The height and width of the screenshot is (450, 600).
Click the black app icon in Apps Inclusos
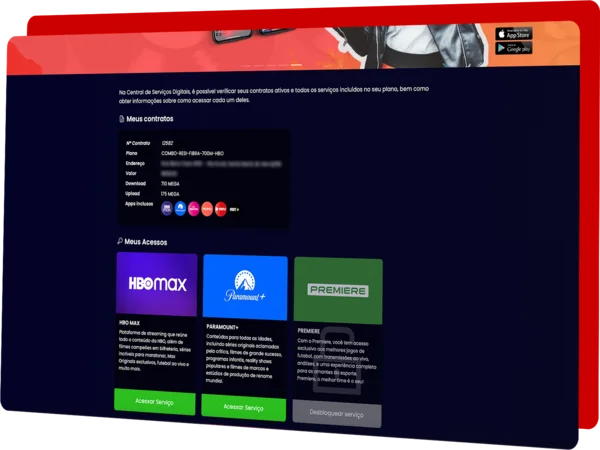[235, 210]
